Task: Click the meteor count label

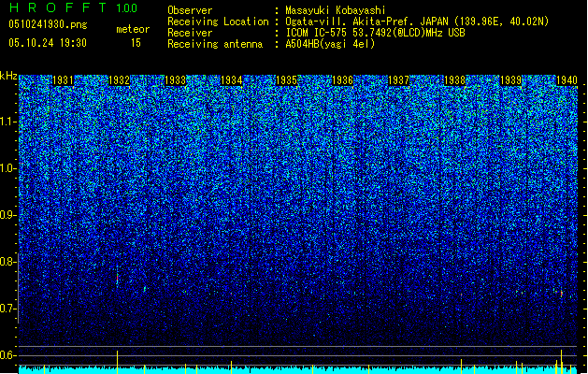Action: 133,29
